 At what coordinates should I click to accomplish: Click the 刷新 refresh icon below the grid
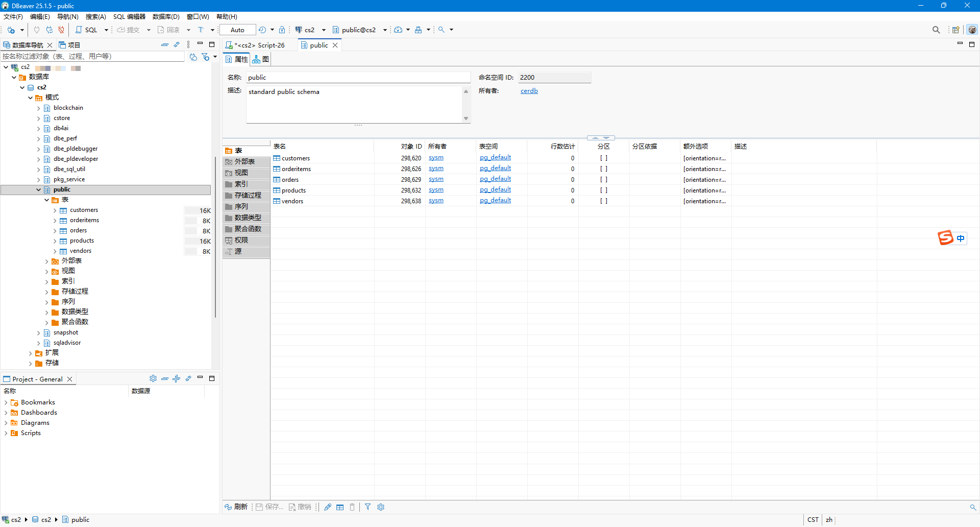tap(236, 507)
